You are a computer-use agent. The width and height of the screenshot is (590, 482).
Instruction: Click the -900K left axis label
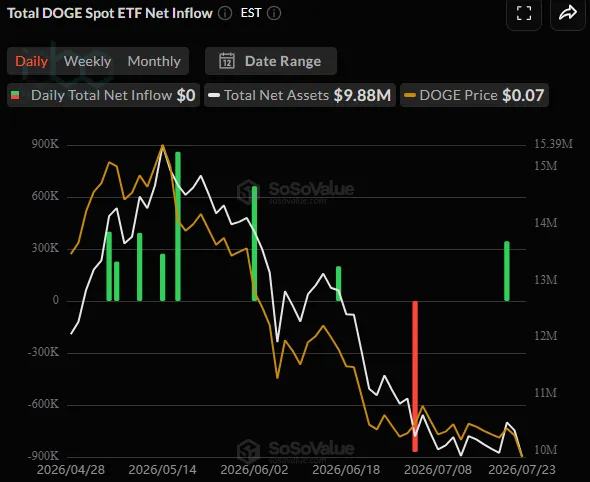pyautogui.click(x=43, y=456)
